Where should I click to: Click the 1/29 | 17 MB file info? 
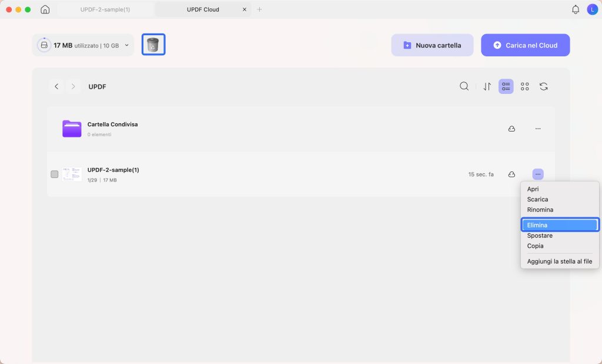click(102, 180)
